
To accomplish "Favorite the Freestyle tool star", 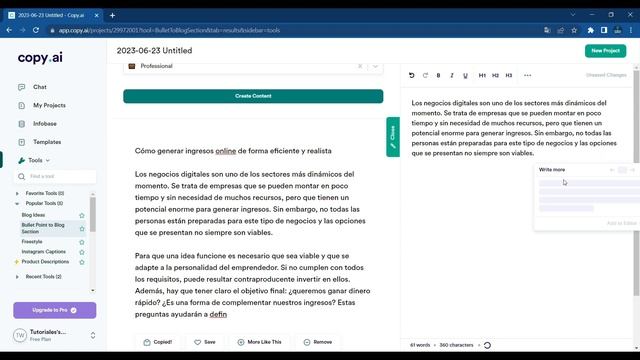I will 82,242.
